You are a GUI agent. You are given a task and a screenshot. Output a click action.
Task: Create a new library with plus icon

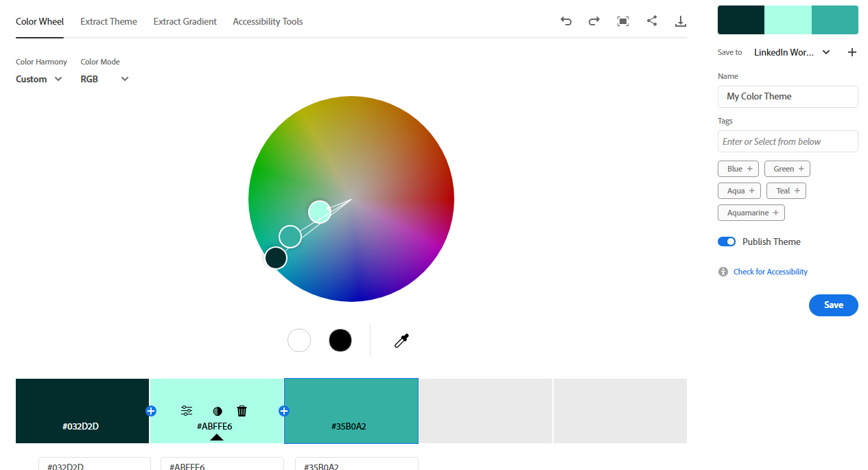click(x=852, y=52)
